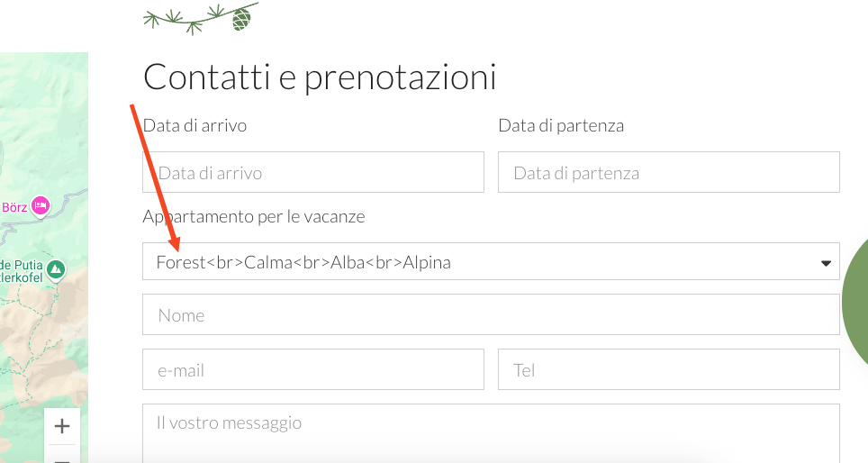Zoom in the map with plus button

pos(62,426)
